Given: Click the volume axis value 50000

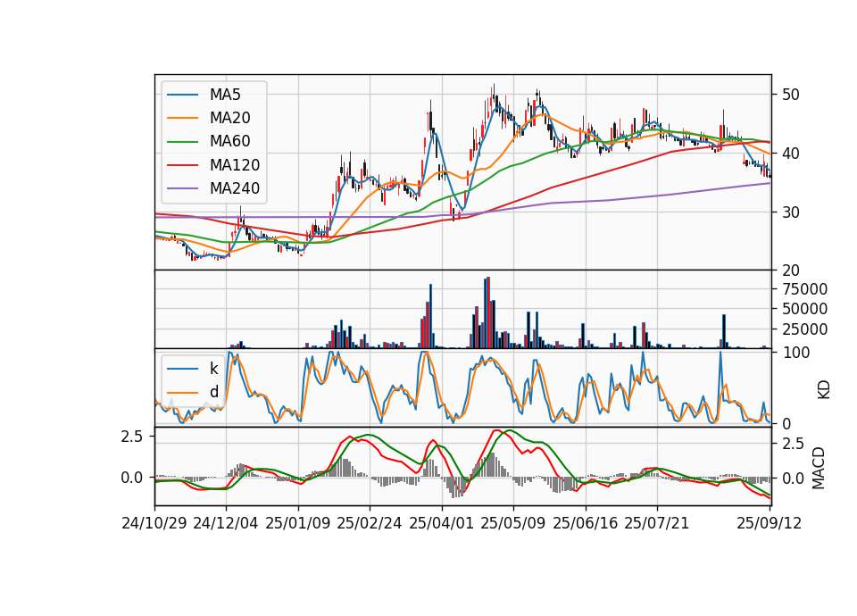Looking at the screenshot, I should pos(805,310).
